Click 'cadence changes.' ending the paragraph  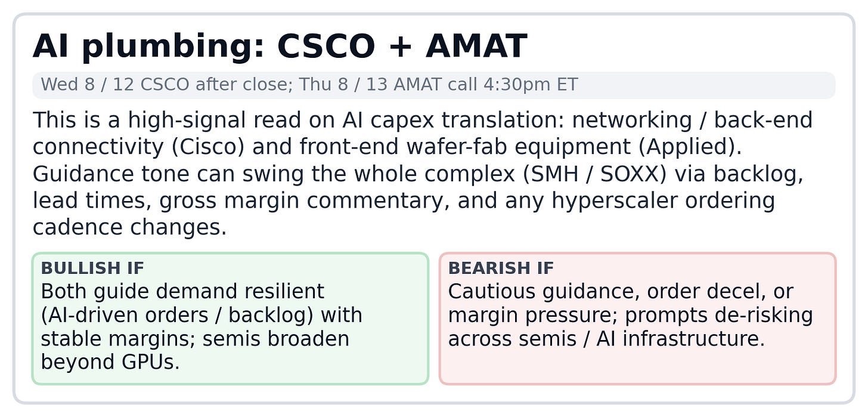pos(130,227)
